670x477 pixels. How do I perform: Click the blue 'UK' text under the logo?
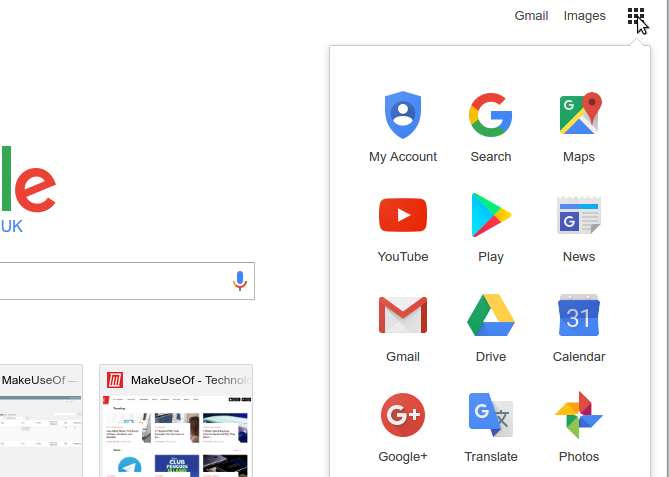(12, 226)
